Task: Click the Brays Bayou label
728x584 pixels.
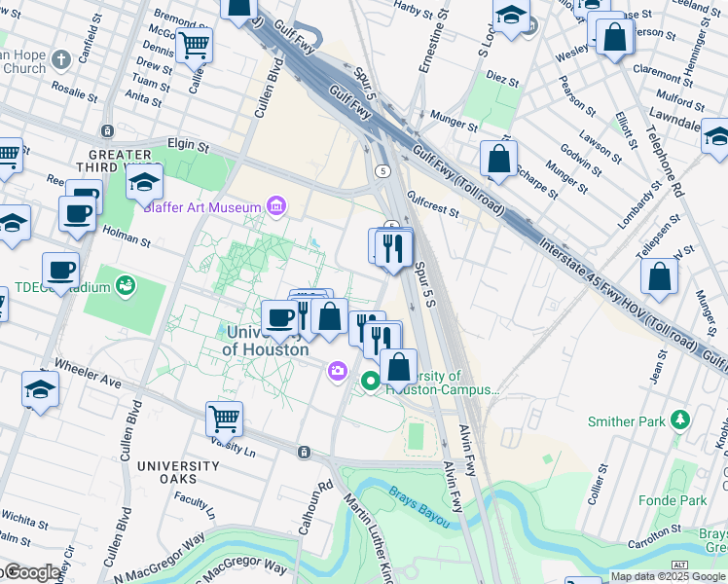Action: pyautogui.click(x=419, y=507)
